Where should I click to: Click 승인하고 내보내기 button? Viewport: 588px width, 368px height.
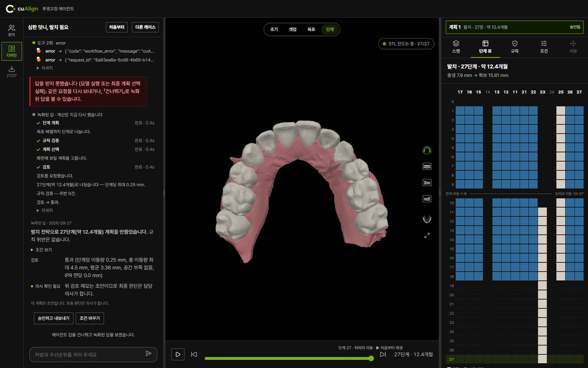54,318
